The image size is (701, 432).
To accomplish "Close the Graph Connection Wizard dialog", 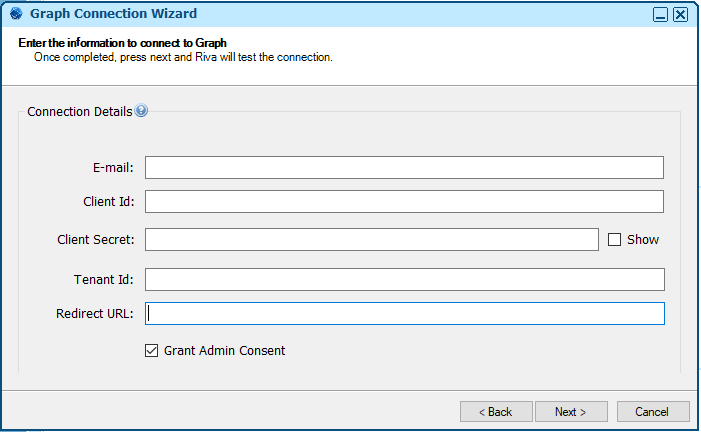I will point(680,15).
